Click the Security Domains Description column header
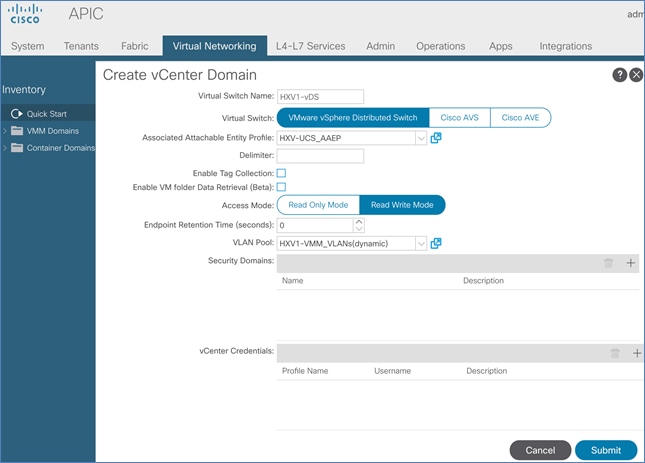Screen dimensions: 645x463 coord(483,280)
